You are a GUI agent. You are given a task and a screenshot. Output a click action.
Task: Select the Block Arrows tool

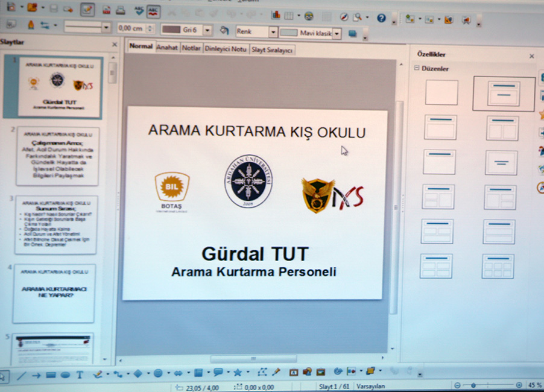[178, 373]
